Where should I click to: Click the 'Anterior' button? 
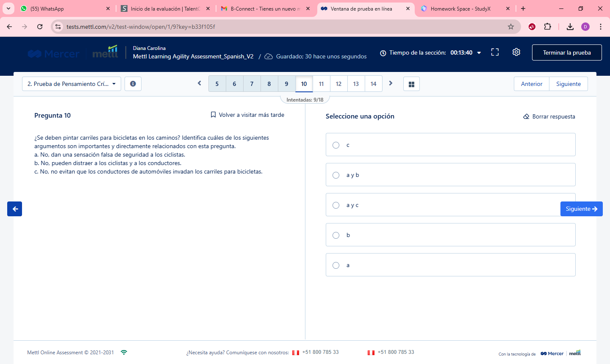tap(532, 84)
